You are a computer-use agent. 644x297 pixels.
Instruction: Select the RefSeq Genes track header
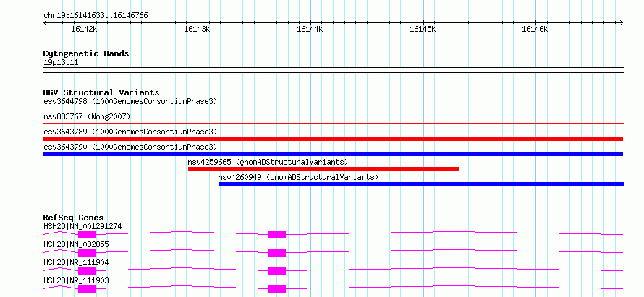coord(74,218)
